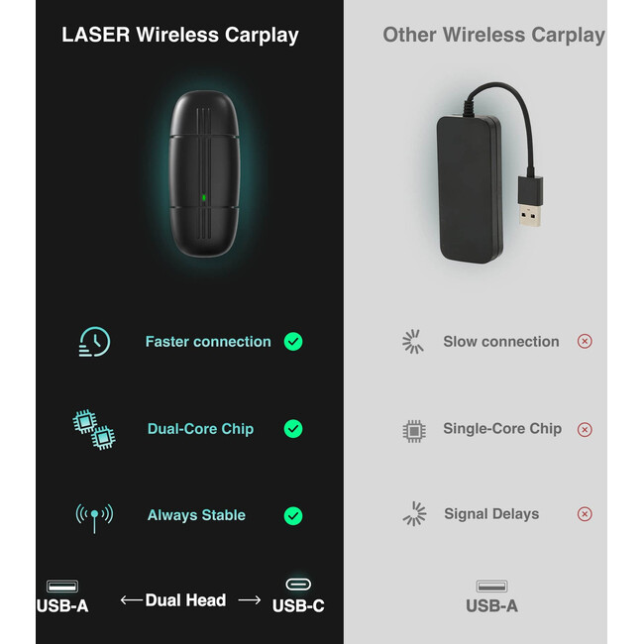The height and width of the screenshot is (644, 644).
Task: Click the USB-C port icon
Action: [298, 585]
